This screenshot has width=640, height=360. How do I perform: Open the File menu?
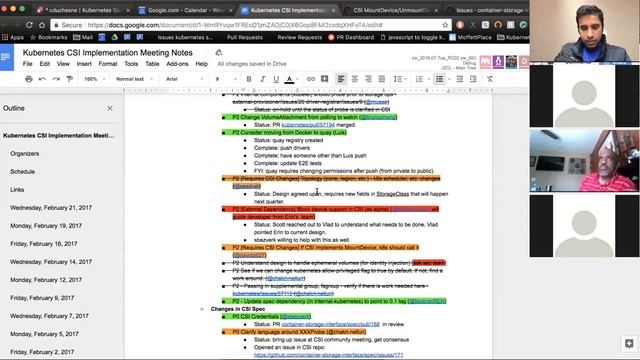pyautogui.click(x=27, y=64)
